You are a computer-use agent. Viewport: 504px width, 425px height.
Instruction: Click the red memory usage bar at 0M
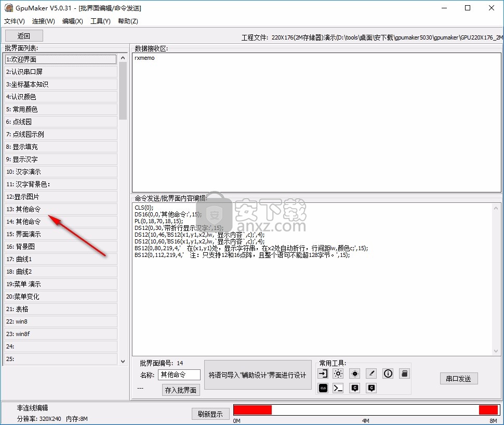253,410
